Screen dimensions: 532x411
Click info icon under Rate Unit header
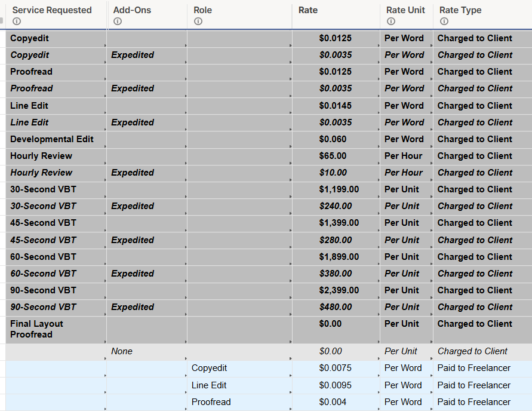click(391, 22)
